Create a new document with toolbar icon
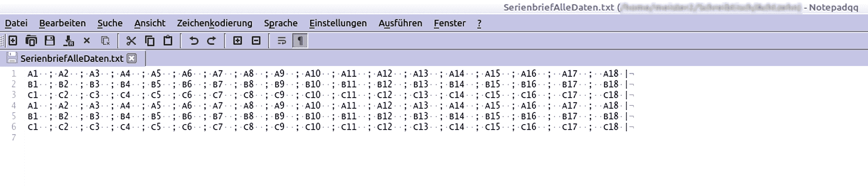Image resolution: width=868 pixels, height=186 pixels. 13,41
